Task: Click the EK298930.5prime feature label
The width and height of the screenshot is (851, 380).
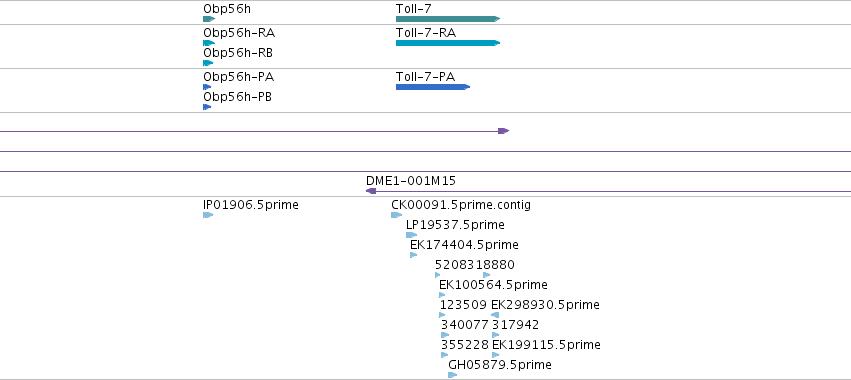Action: (545, 305)
